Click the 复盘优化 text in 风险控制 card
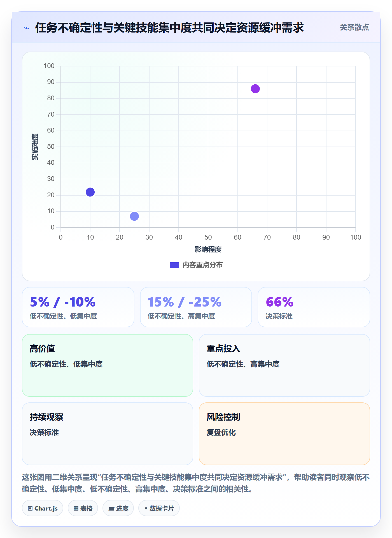This screenshot has width=392, height=538. tap(221, 432)
